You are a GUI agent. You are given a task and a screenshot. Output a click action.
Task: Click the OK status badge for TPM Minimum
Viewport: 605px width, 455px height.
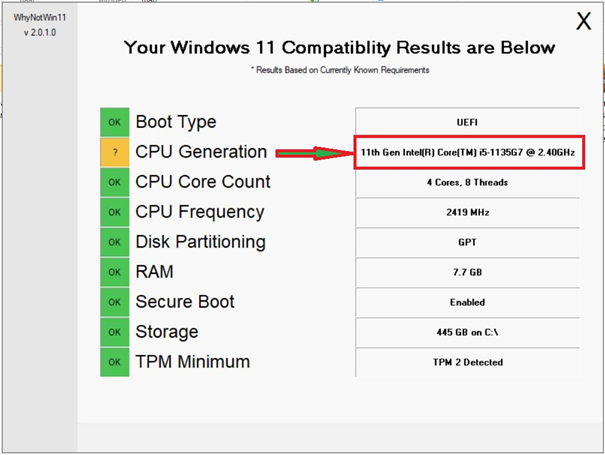[115, 362]
